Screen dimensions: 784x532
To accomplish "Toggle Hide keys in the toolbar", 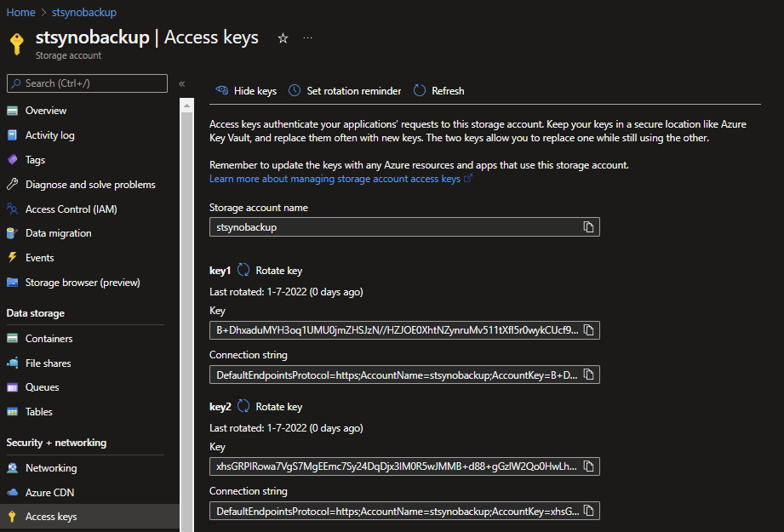I will (x=246, y=91).
